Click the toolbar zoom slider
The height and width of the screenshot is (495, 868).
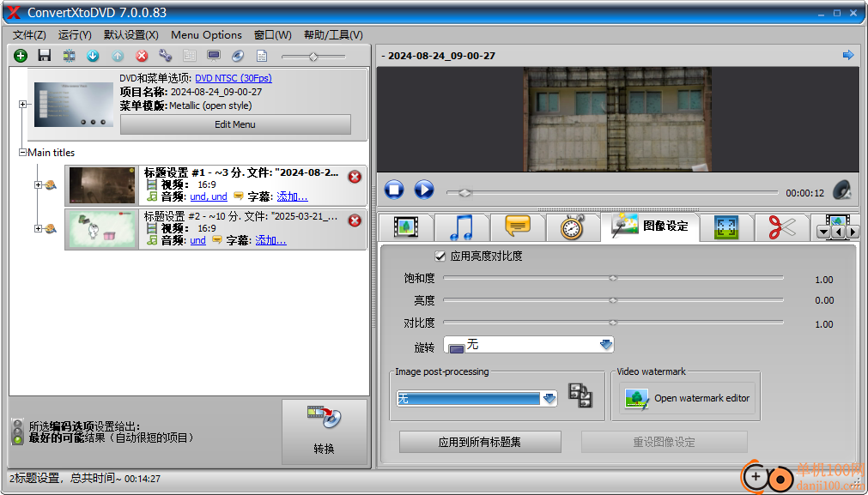coord(313,57)
